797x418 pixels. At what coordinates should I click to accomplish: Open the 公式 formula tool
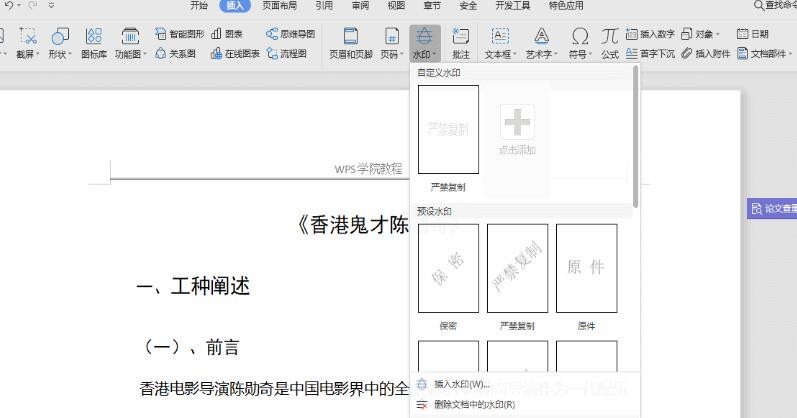[x=609, y=41]
